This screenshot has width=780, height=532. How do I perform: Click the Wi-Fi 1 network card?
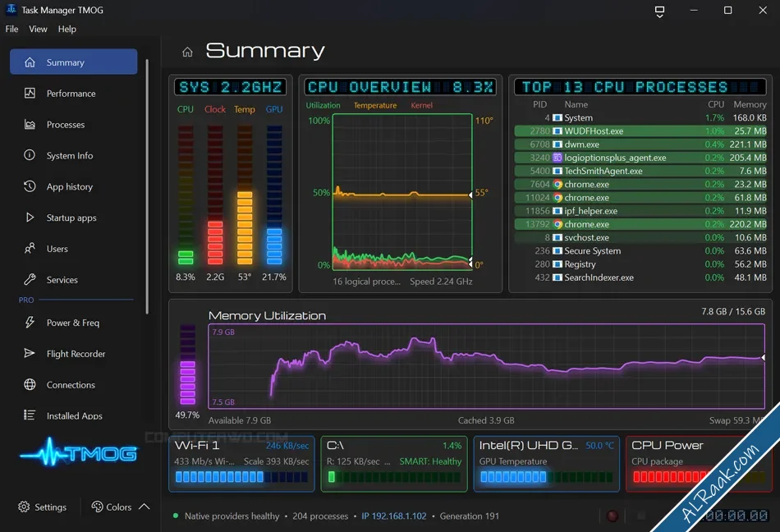241,464
